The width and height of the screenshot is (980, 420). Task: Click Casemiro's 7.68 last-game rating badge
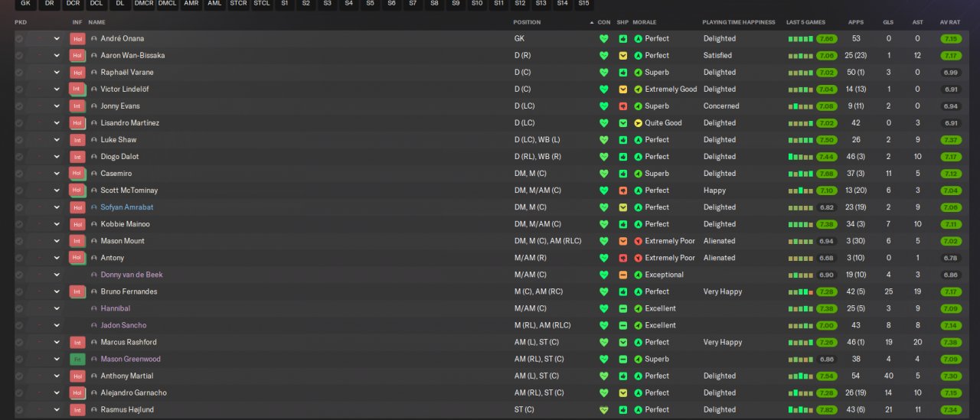[827, 174]
